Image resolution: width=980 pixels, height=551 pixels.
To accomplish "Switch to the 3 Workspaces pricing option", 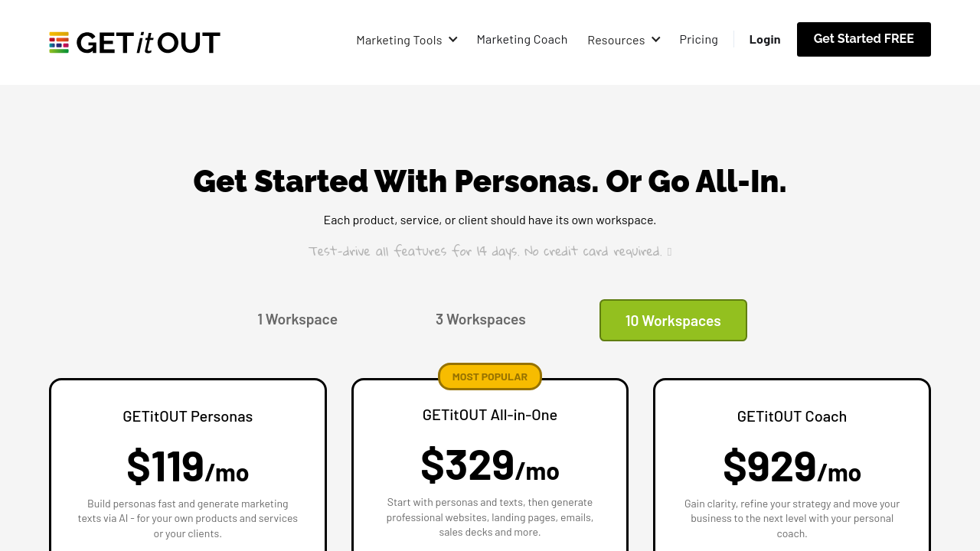I will 481,320.
